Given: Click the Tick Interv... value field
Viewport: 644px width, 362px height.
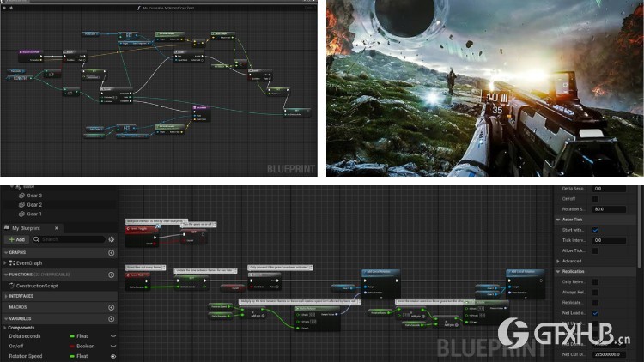Looking at the screenshot, I should (609, 240).
